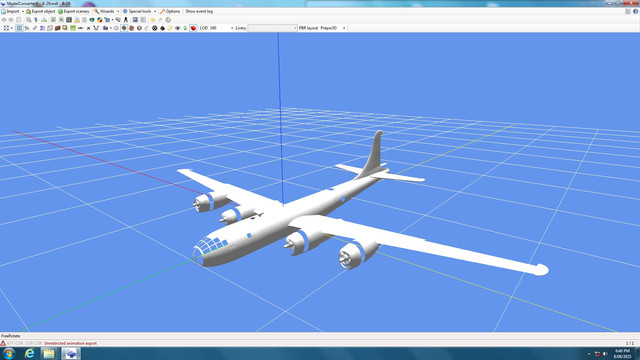Click the colored sphere shading icon
640x360 pixels.
[124, 28]
